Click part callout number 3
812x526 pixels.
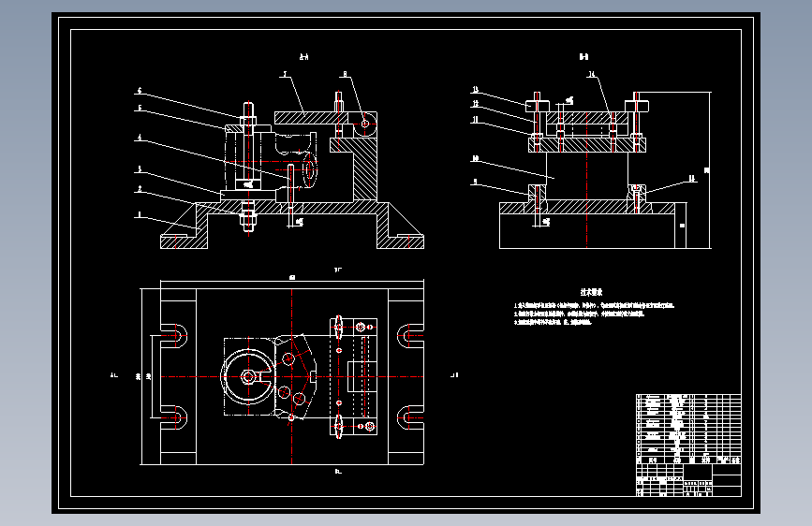(x=140, y=169)
